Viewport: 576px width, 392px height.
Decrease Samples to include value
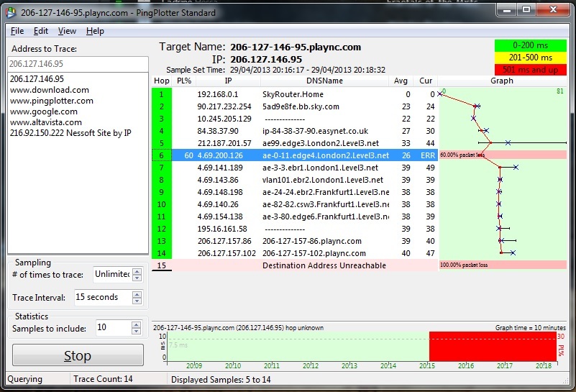[137, 331]
